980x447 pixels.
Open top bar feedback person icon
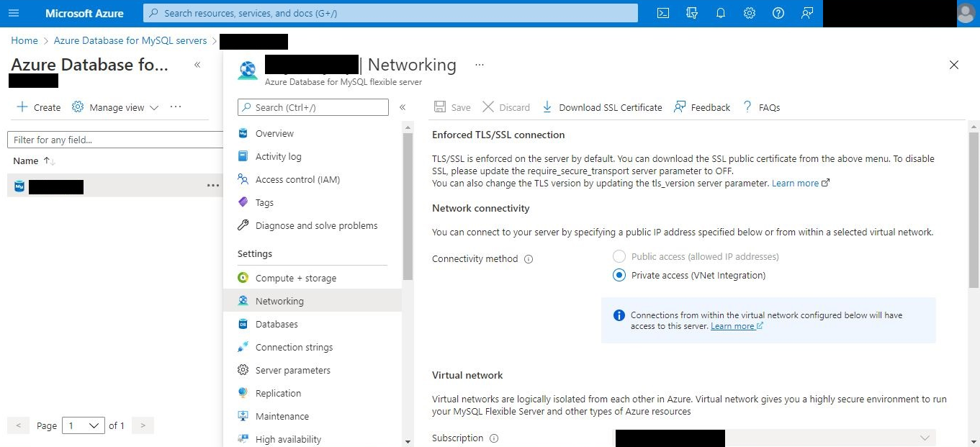tap(807, 13)
